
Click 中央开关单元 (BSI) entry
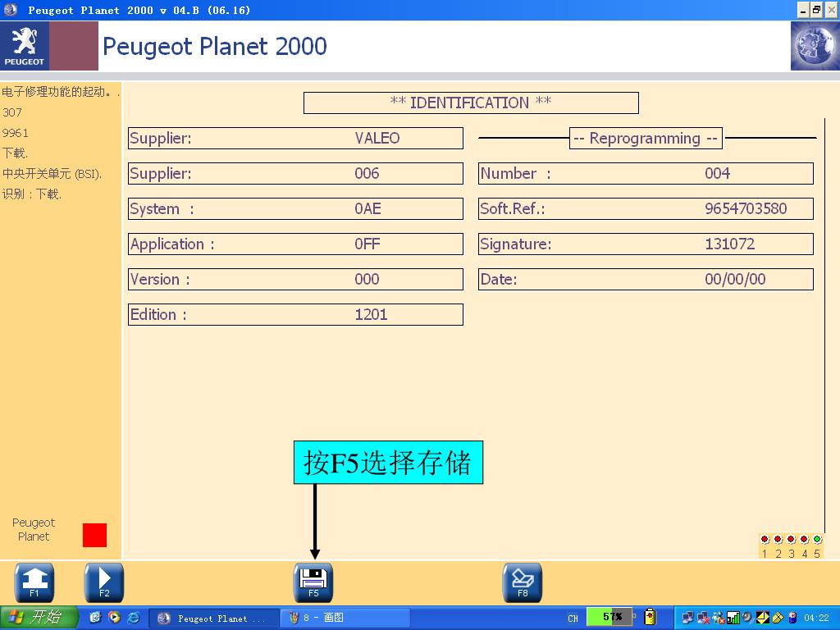coord(52,174)
